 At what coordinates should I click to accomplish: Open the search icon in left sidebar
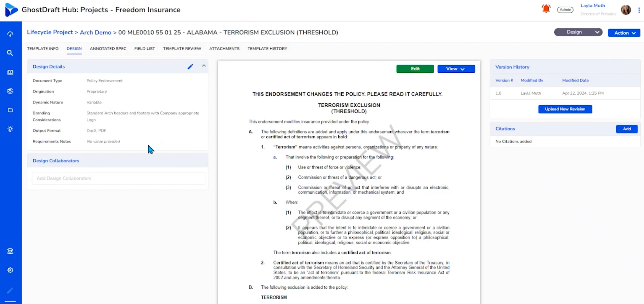point(10,53)
